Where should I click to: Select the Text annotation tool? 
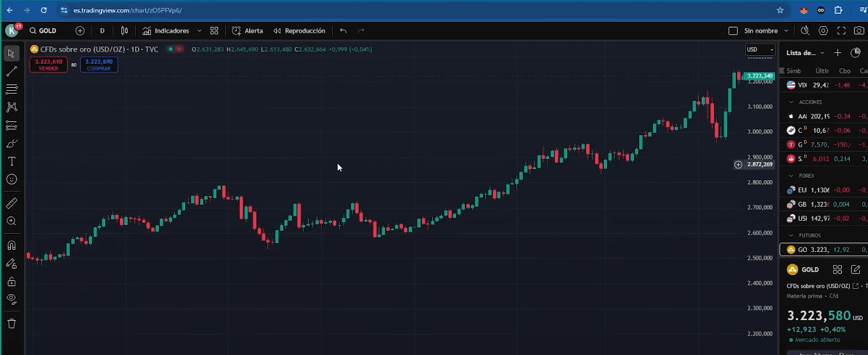pyautogui.click(x=11, y=161)
